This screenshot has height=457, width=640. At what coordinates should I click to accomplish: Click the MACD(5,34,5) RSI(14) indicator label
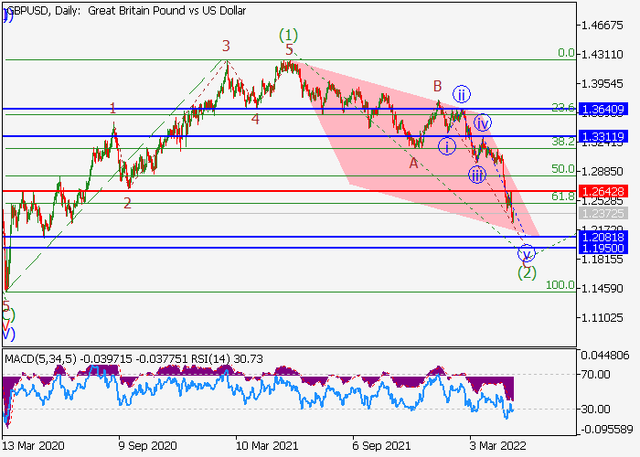click(x=134, y=359)
